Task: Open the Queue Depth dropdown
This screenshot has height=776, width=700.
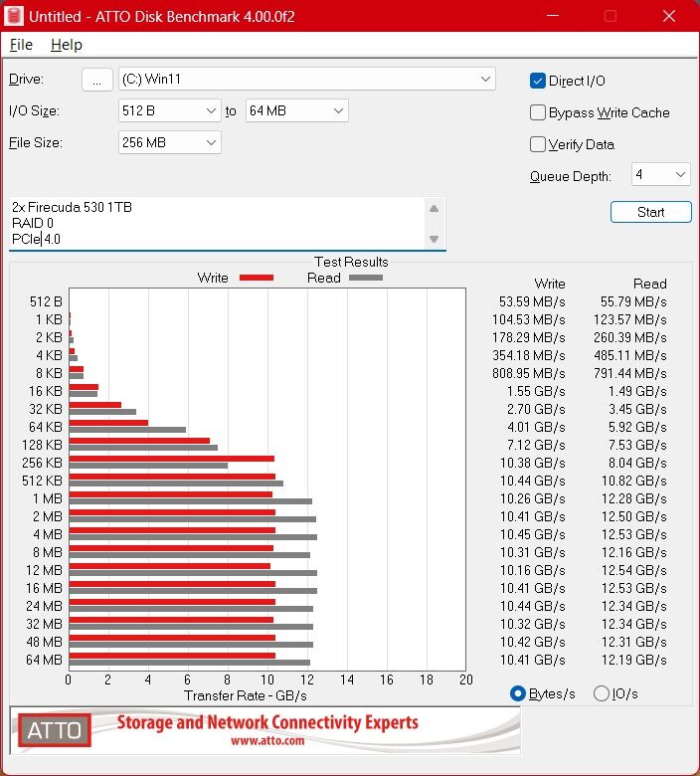Action: pyautogui.click(x=660, y=175)
